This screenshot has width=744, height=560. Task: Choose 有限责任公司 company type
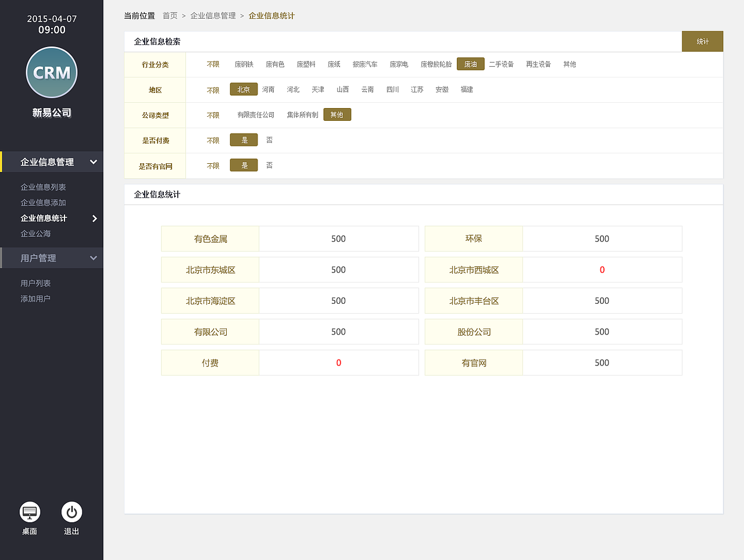pos(256,114)
